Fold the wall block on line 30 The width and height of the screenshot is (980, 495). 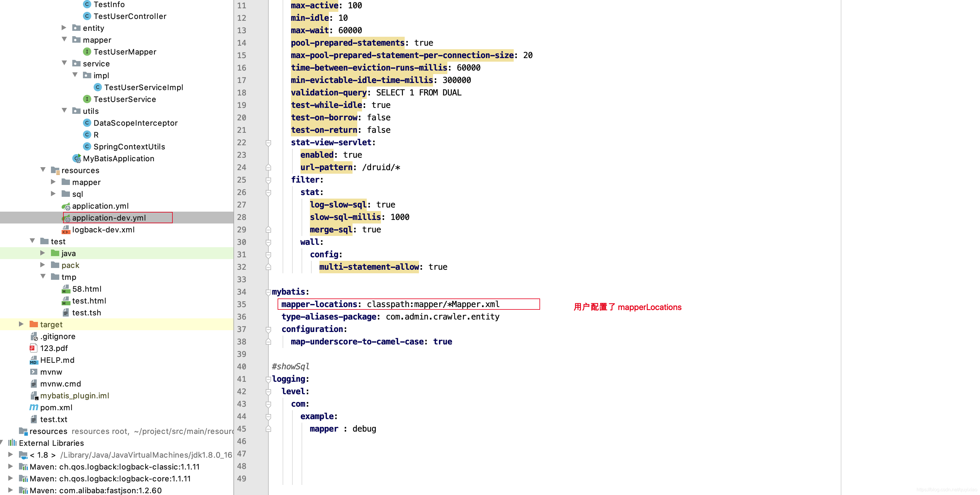pos(268,242)
